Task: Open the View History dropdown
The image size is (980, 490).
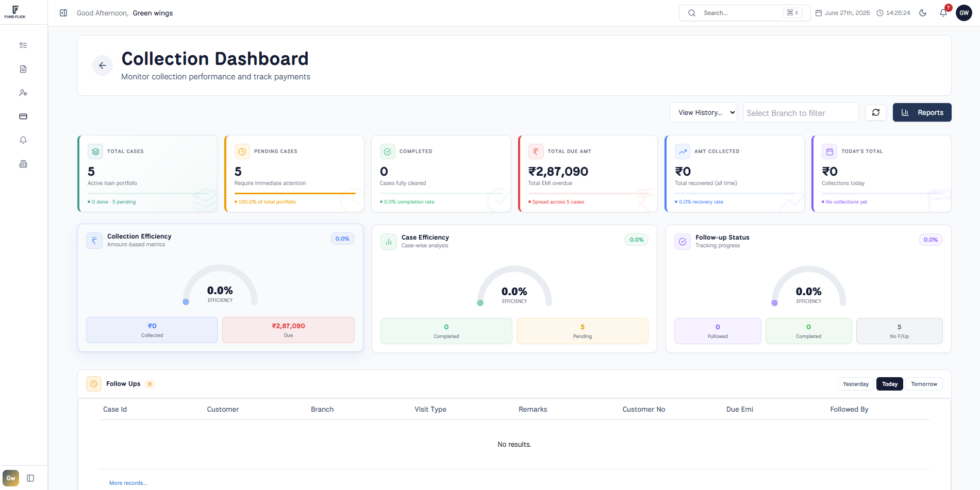Action: point(704,112)
